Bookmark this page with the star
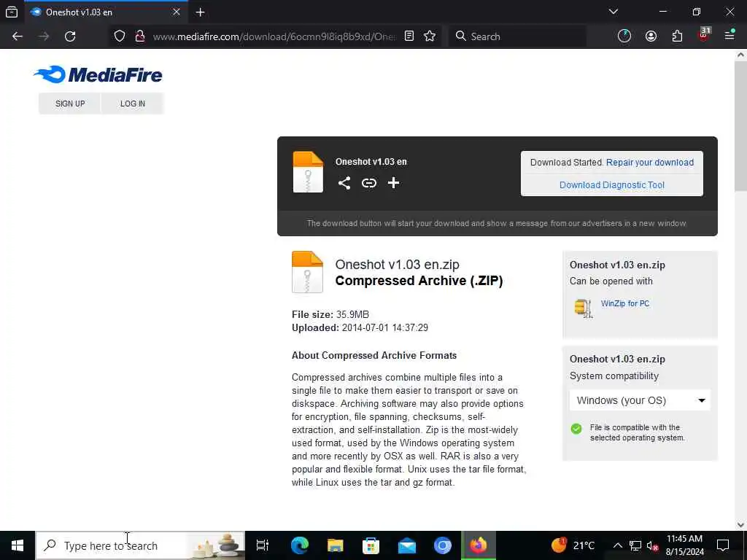The height and width of the screenshot is (560, 747). (430, 36)
